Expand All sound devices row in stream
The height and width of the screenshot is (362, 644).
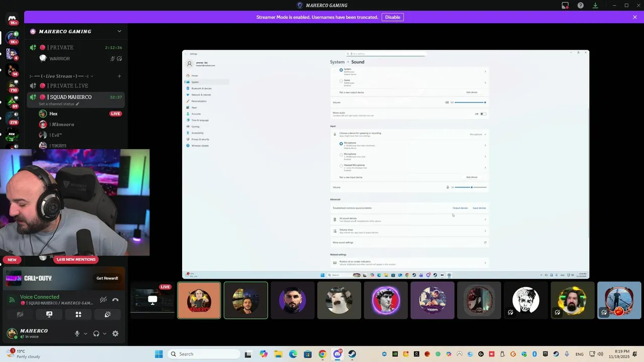[409, 219]
